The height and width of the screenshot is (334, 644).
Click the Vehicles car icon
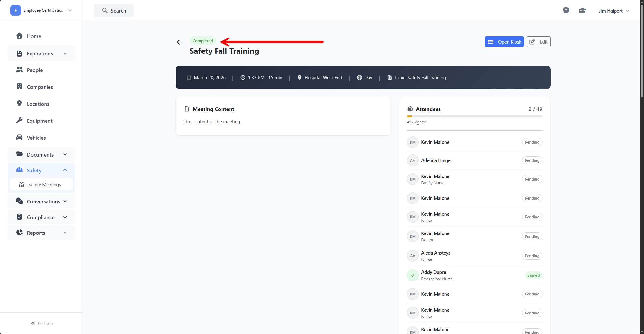coord(19,137)
